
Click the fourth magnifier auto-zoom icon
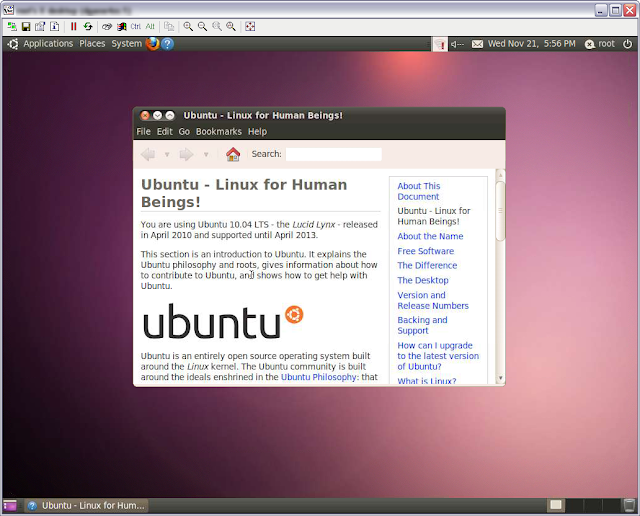(x=231, y=27)
